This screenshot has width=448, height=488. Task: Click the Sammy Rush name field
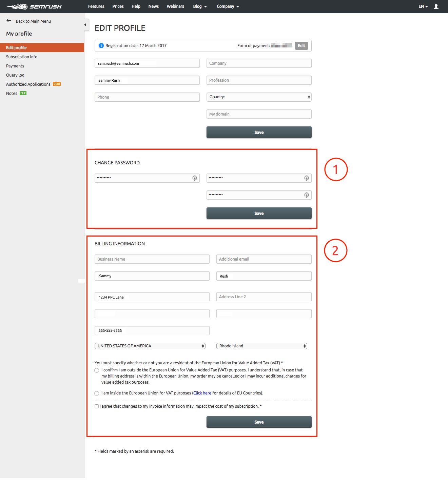pos(147,80)
